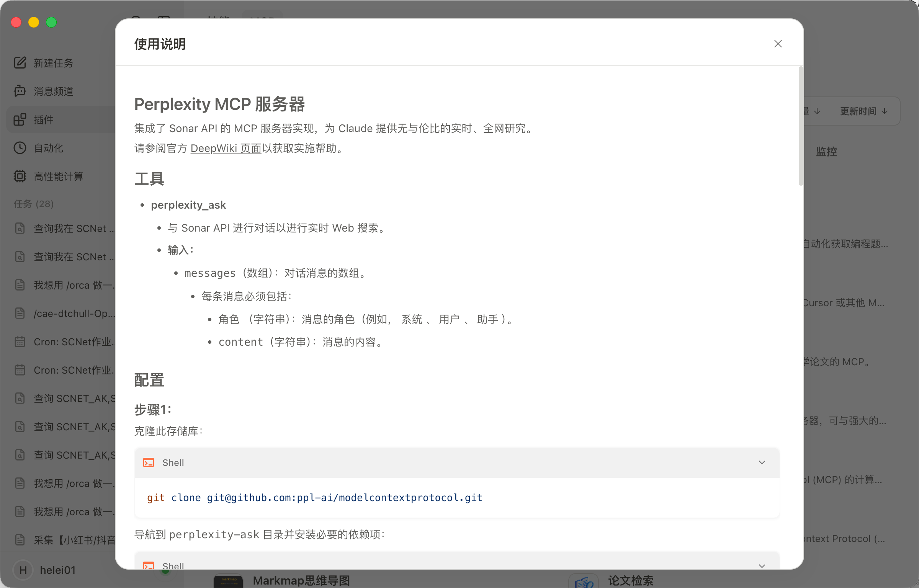The width and height of the screenshot is (919, 588).
Task: Collapse the Shell block containing git clone
Action: click(x=762, y=462)
